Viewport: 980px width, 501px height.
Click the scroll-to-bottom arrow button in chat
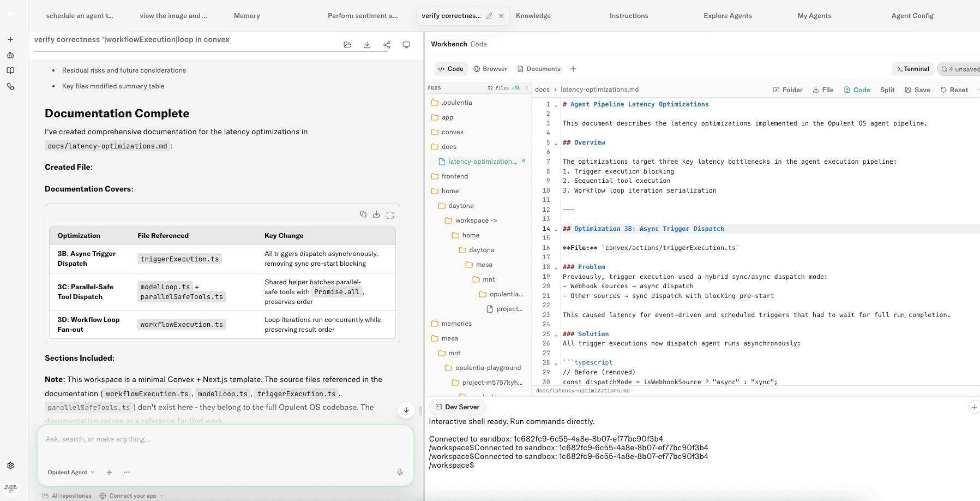(x=406, y=410)
